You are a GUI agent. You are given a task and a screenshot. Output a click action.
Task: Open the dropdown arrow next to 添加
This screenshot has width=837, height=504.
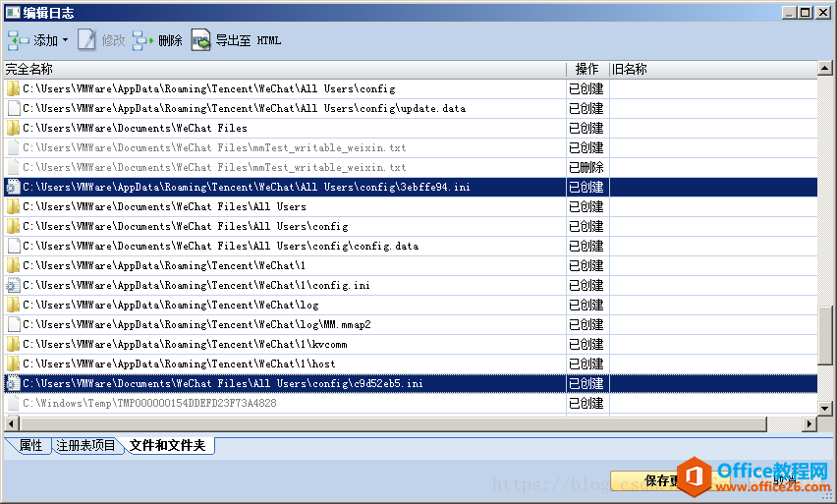[x=65, y=40]
